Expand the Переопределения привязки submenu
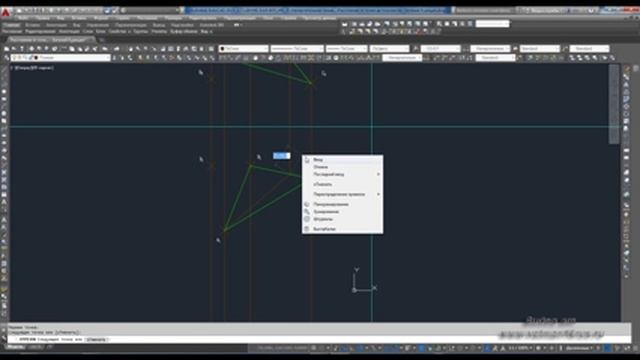The width and height of the screenshot is (640, 360). coord(342,194)
